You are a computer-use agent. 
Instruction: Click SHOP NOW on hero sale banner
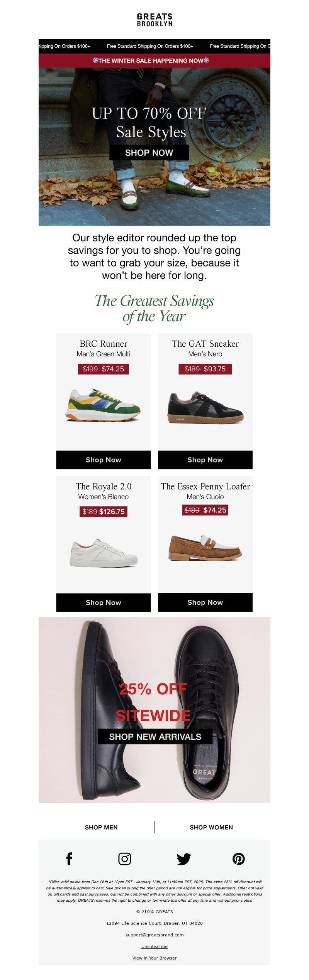tap(149, 153)
